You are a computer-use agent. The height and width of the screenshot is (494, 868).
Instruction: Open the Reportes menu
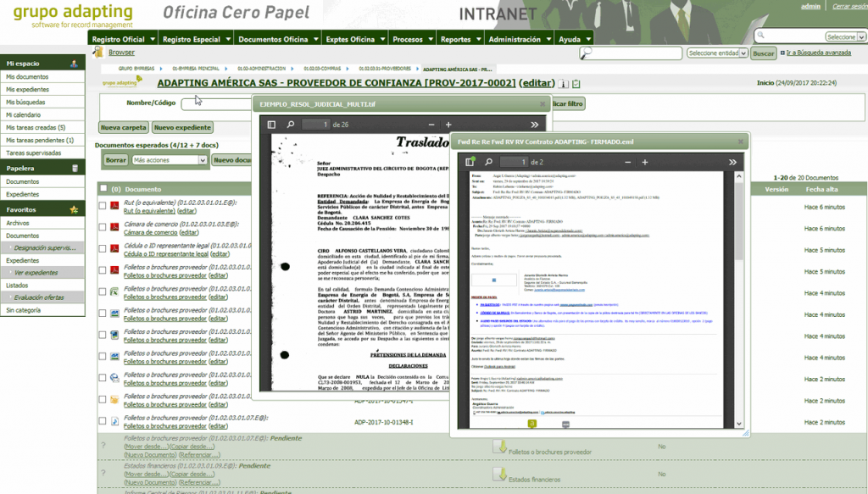point(460,39)
